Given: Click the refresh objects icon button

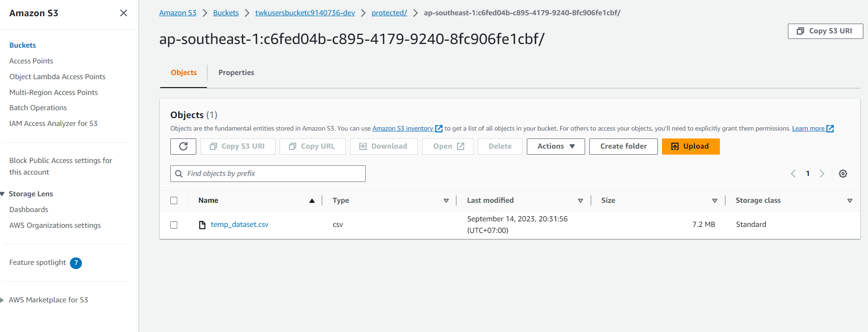Looking at the screenshot, I should (183, 146).
